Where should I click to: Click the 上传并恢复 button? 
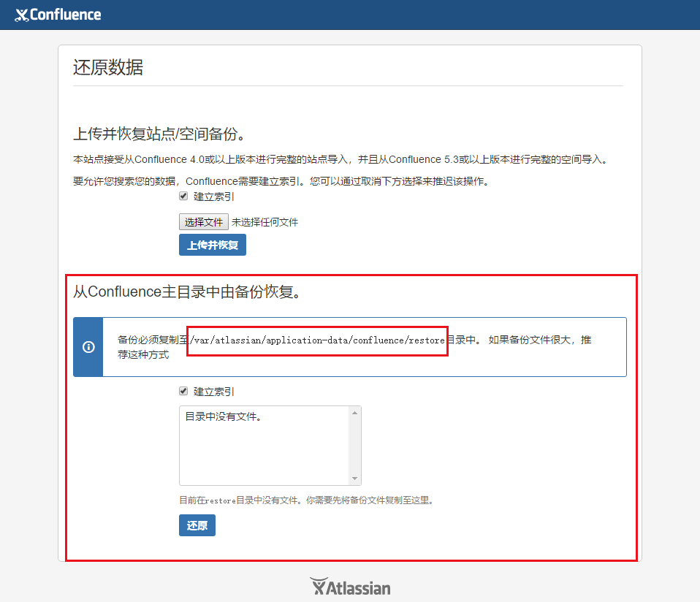[x=213, y=245]
